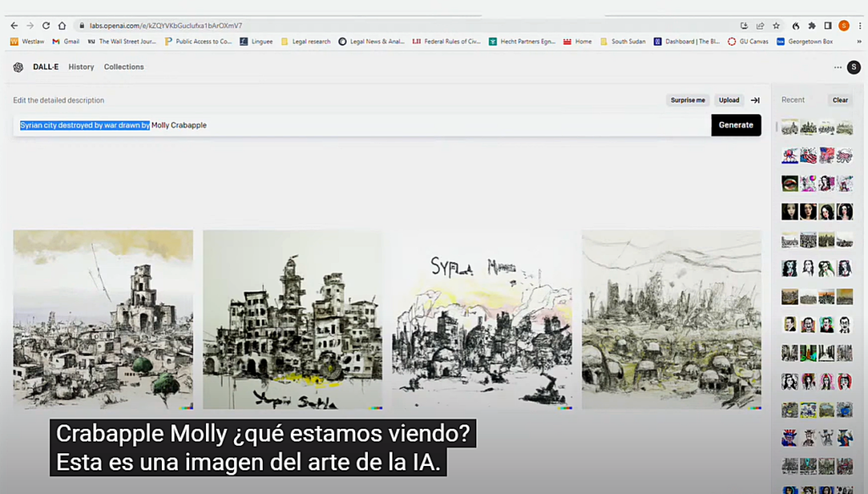Go back to the previous page

pos(14,25)
